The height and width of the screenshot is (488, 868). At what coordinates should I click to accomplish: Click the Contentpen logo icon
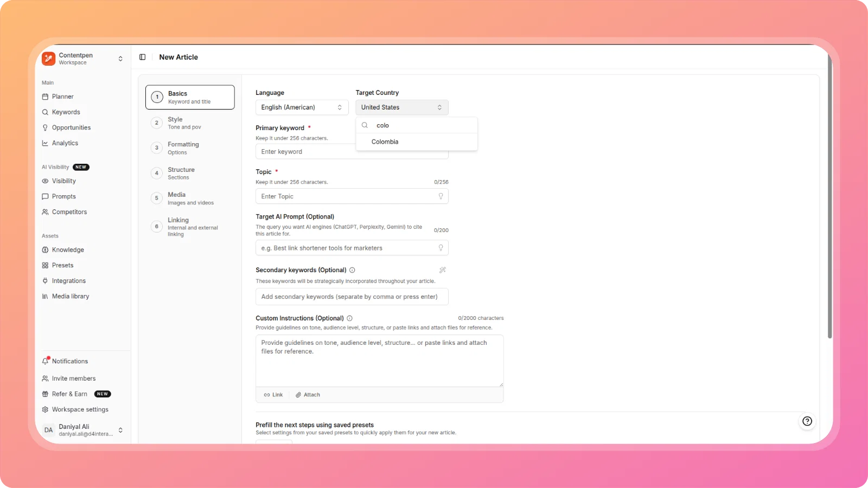click(x=49, y=59)
